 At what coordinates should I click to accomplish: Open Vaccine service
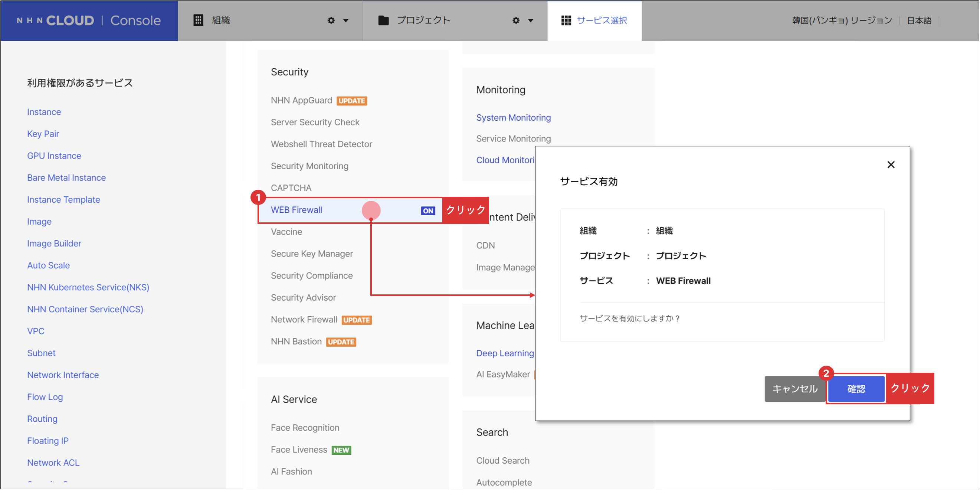pyautogui.click(x=286, y=232)
